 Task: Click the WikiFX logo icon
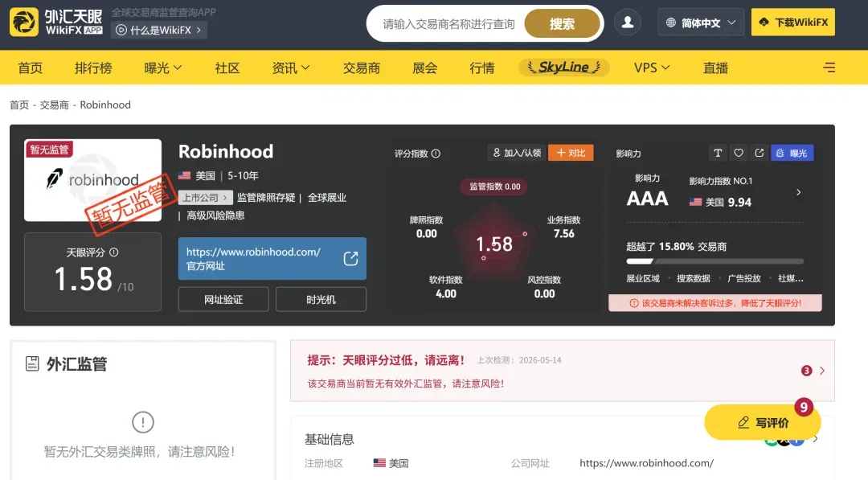pyautogui.click(x=24, y=23)
